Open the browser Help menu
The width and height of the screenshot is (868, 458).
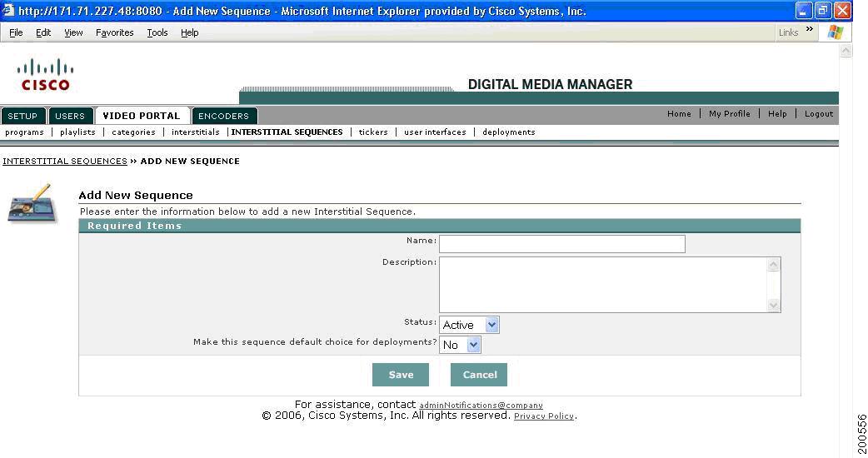pyautogui.click(x=189, y=32)
